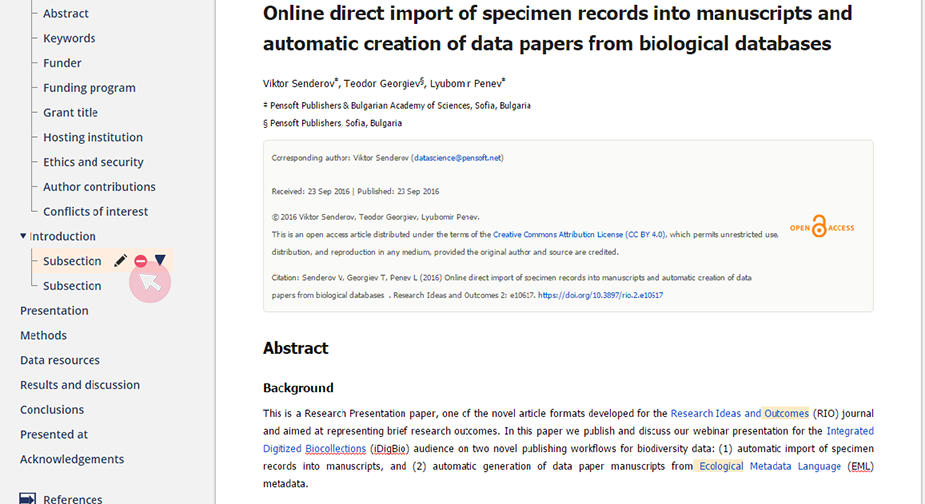Select the second Subsection under Introduction
Image resolution: width=925 pixels, height=504 pixels.
point(72,286)
